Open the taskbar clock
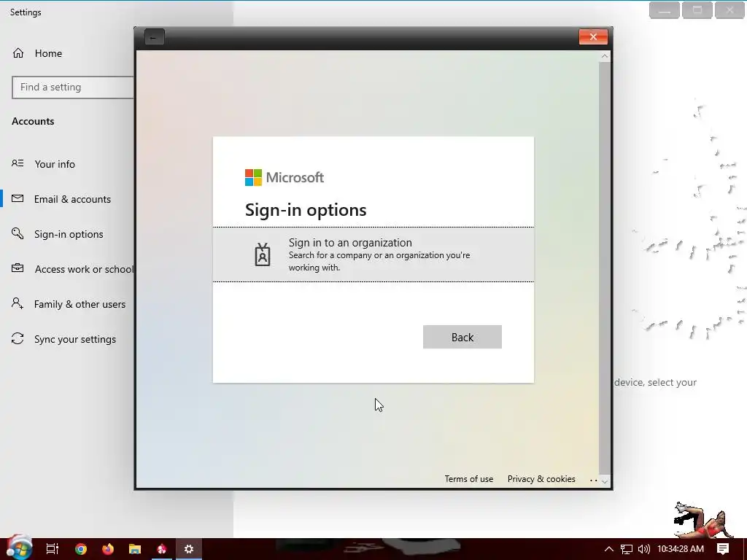This screenshot has width=747, height=560. point(681,549)
